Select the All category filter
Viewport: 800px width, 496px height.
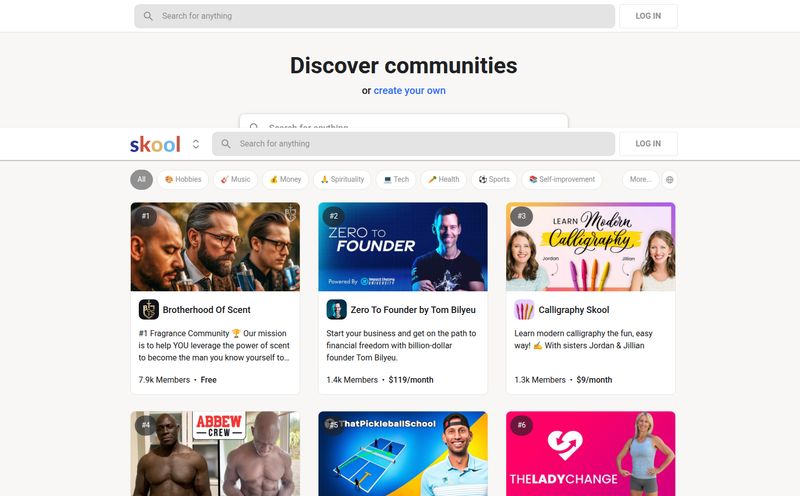[x=141, y=180]
